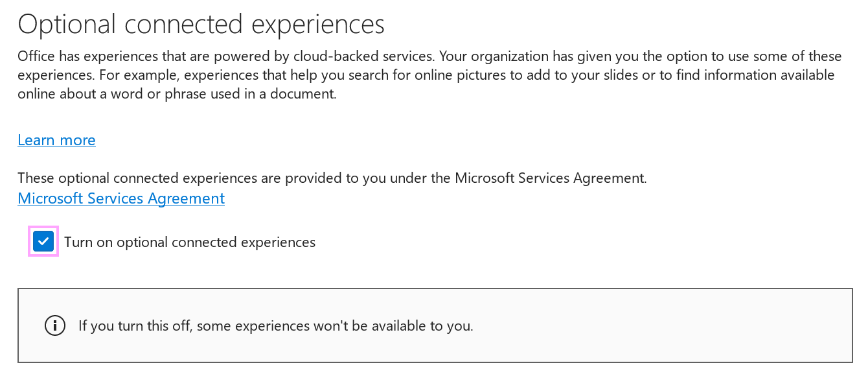Open the "Learn more" link
The height and width of the screenshot is (376, 868).
point(56,139)
